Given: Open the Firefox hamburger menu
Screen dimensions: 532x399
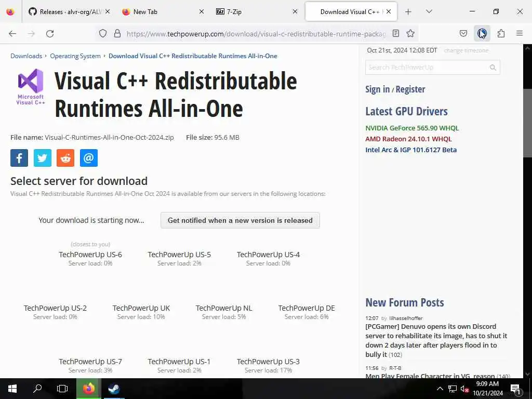Looking at the screenshot, I should [520, 33].
